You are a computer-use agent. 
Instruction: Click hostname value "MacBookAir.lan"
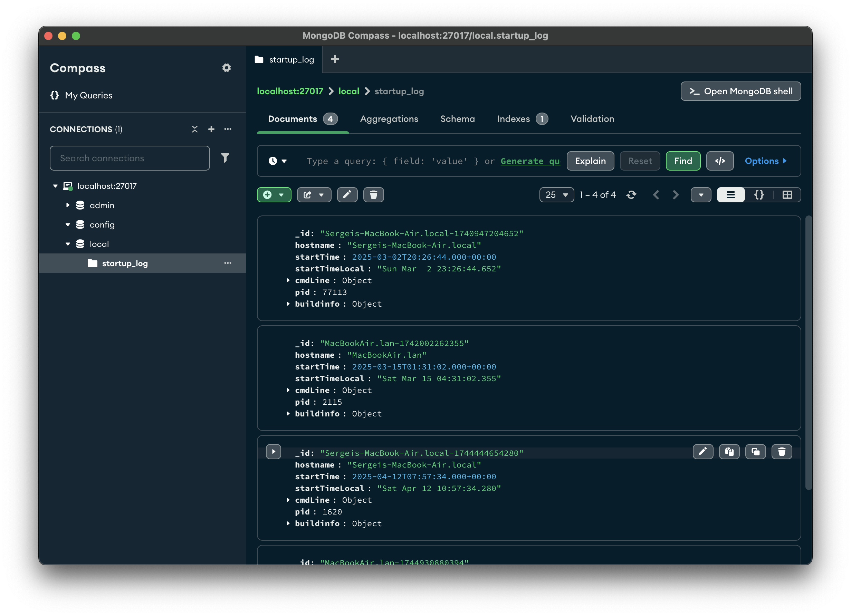point(386,355)
